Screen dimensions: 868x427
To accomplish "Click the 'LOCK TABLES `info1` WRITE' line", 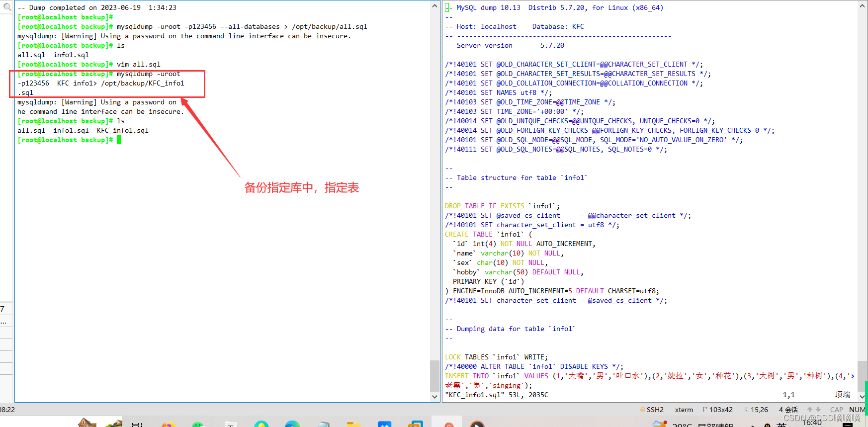I will pos(497,357).
